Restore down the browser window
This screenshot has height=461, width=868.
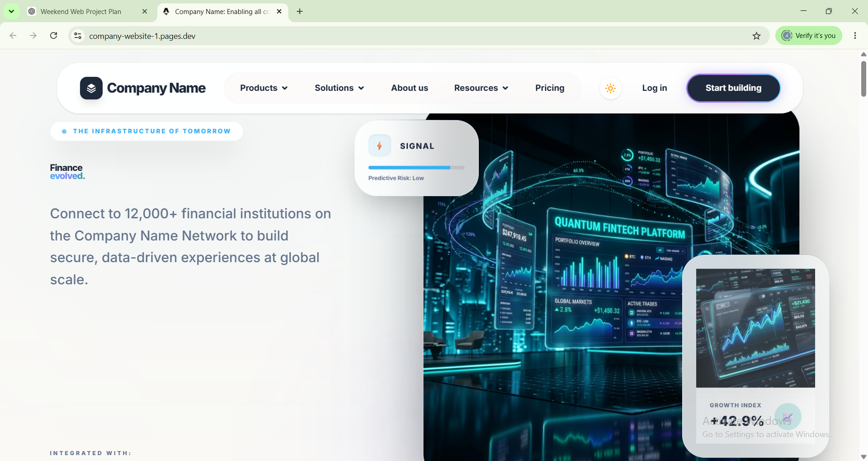click(x=829, y=11)
